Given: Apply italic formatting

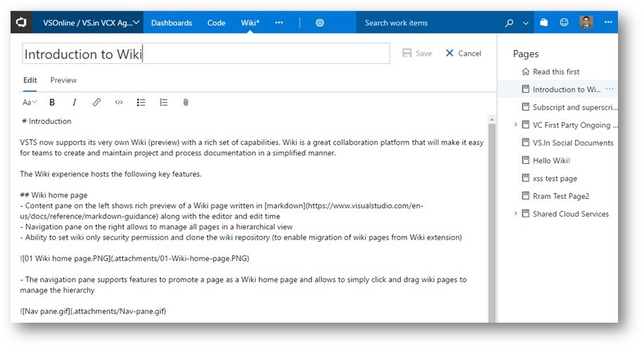Looking at the screenshot, I should tap(75, 103).
